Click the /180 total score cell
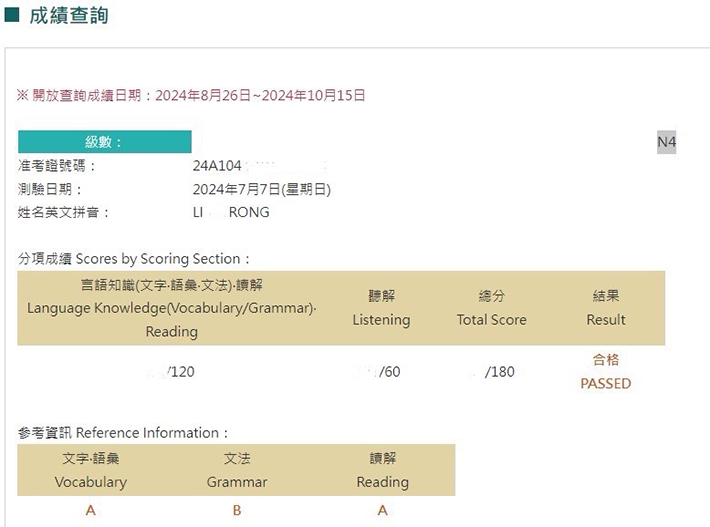Image resolution: width=710 pixels, height=527 pixels. tap(499, 372)
